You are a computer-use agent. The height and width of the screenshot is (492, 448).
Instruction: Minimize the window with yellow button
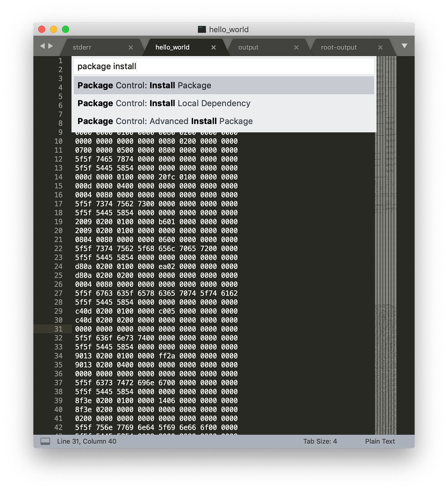pyautogui.click(x=53, y=29)
